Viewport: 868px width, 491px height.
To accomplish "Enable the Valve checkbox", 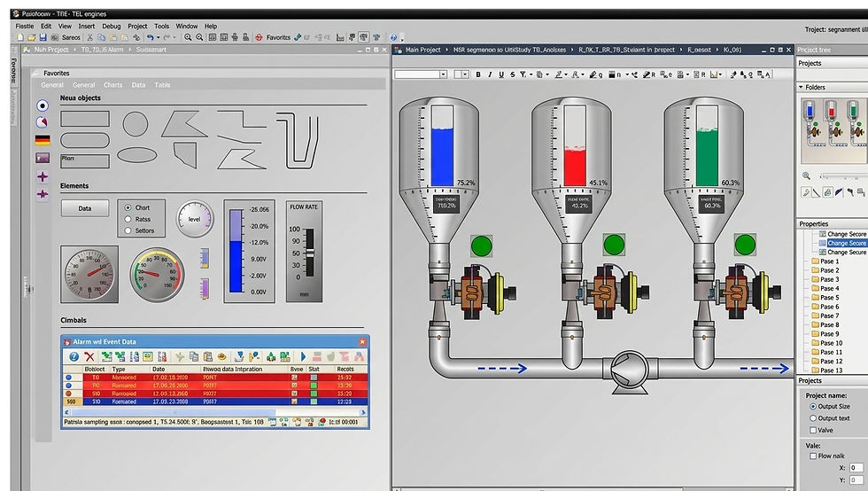I will click(x=813, y=430).
